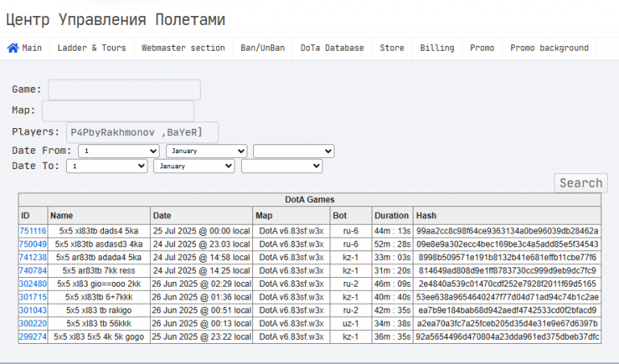This screenshot has width=619, height=364.
Task: Click hash starting with 2e4840a539c01470
Action: point(507,284)
